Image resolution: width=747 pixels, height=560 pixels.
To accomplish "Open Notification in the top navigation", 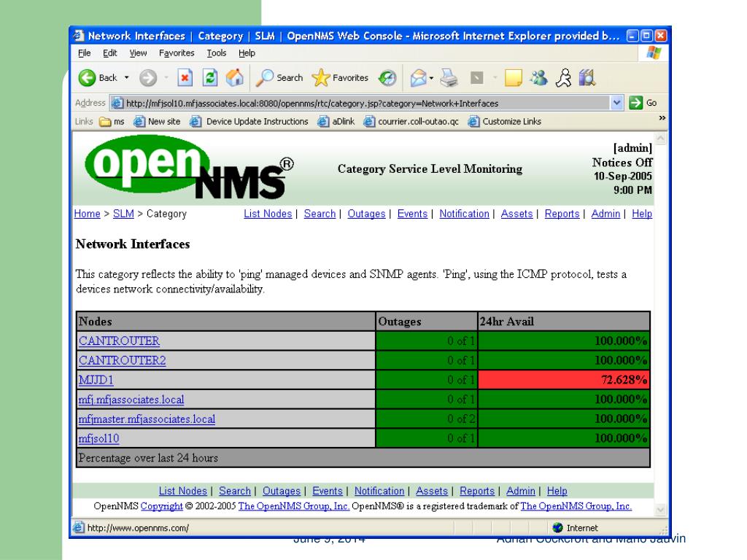I will (x=465, y=214).
